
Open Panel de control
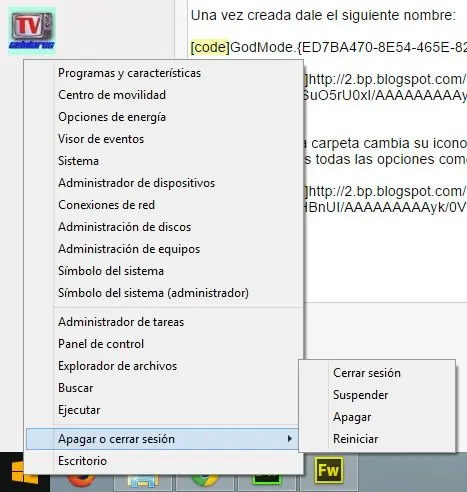tap(101, 344)
